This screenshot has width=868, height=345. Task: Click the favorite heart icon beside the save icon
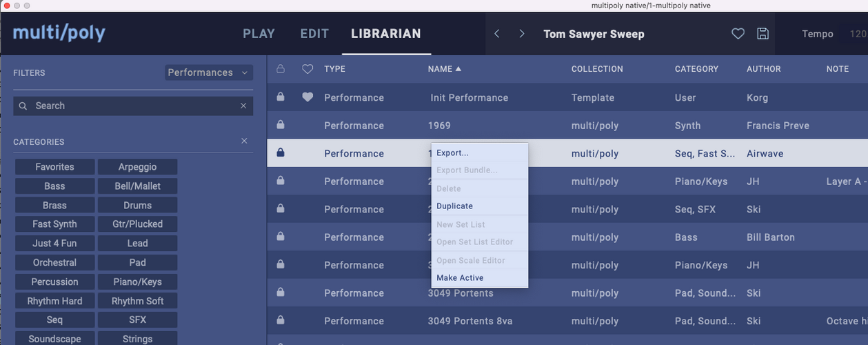point(738,34)
